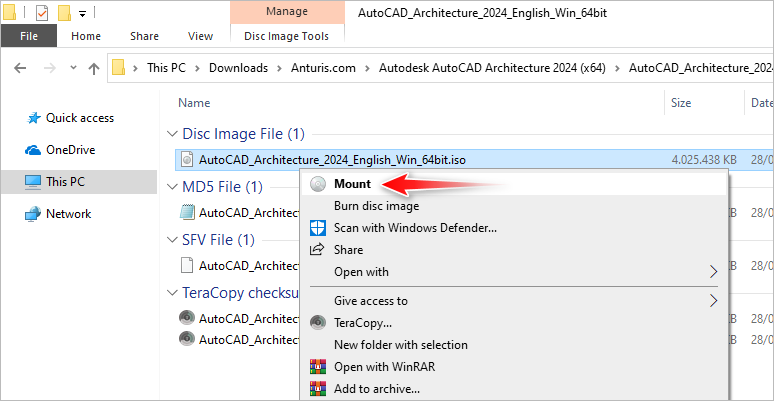Open the Disc Image Tools tab
The image size is (774, 401).
click(x=287, y=36)
